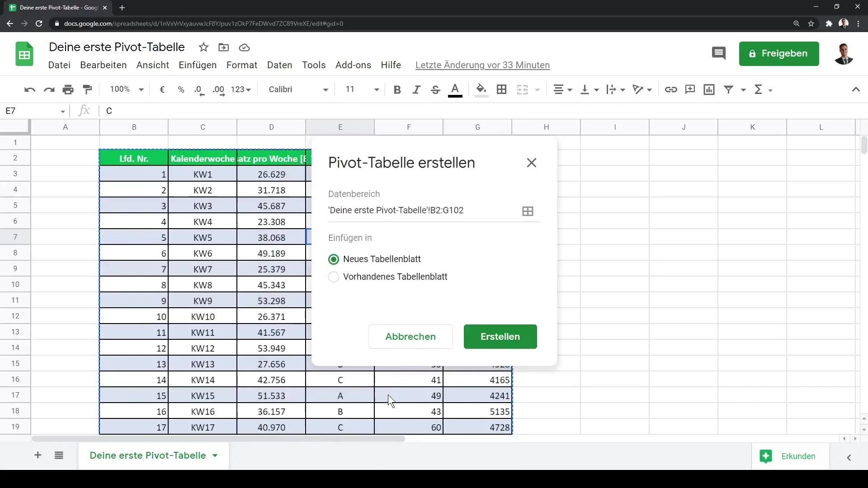The height and width of the screenshot is (488, 868).
Task: Click 'Erstellen' to create pivot table
Action: tap(500, 337)
